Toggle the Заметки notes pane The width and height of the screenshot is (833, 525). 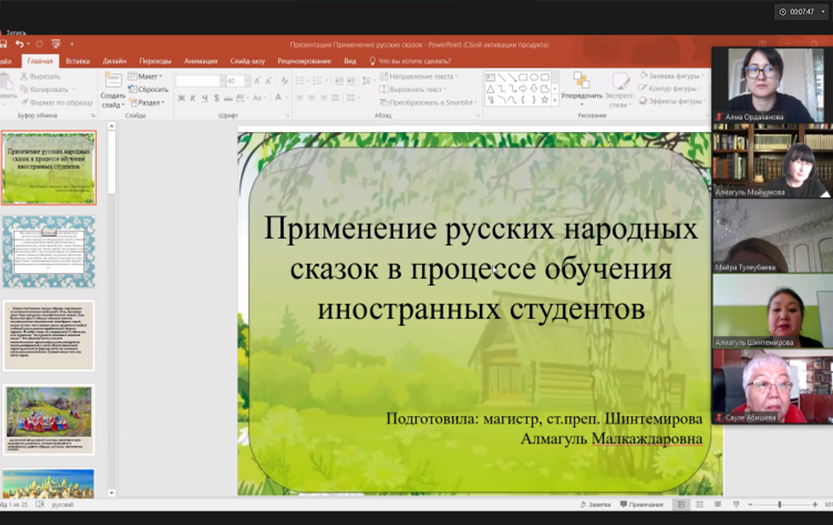595,505
